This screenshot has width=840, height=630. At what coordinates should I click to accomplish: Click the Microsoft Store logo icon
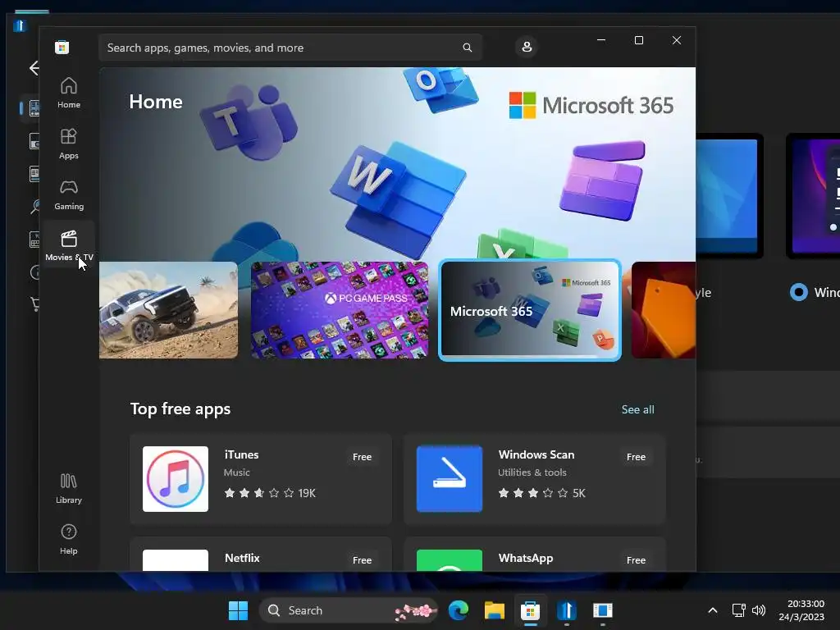tap(62, 47)
